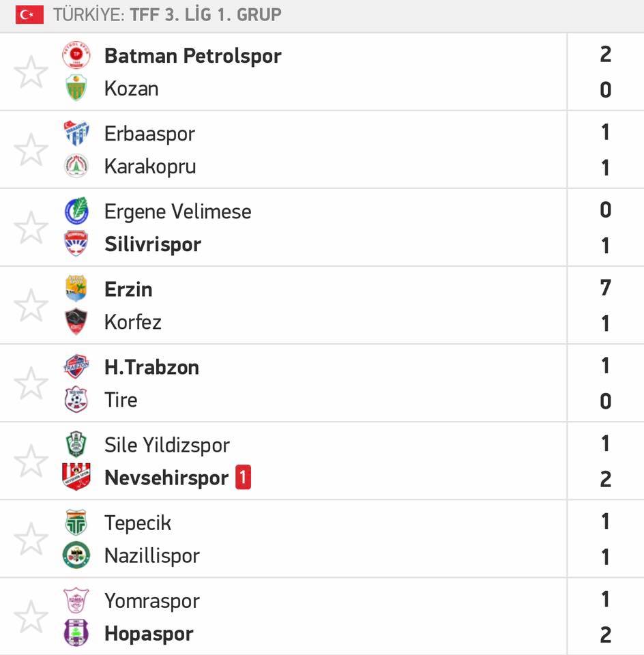The image size is (644, 655).
Task: Click the Erbaaspor club crest
Action: pos(76,133)
